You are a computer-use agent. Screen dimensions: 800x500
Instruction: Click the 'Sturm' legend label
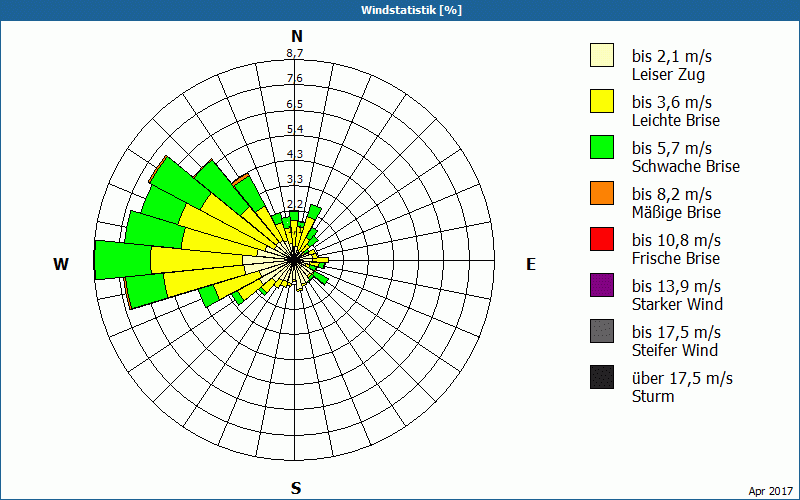(653, 396)
